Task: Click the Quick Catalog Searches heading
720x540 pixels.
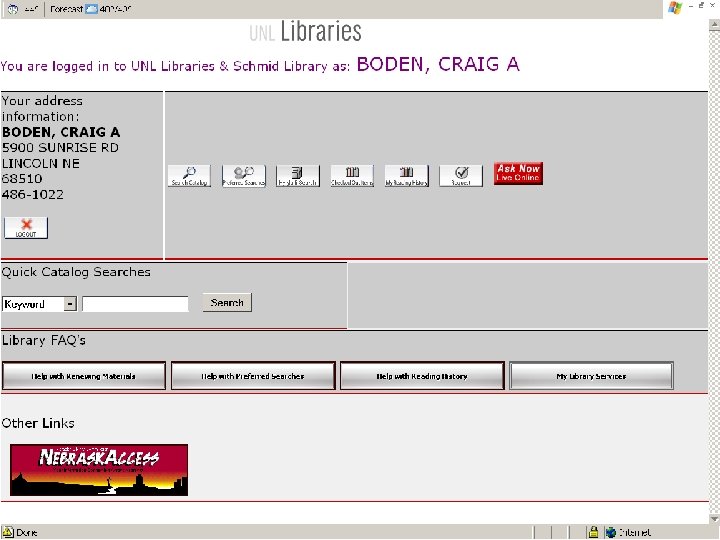Action: [x=76, y=272]
